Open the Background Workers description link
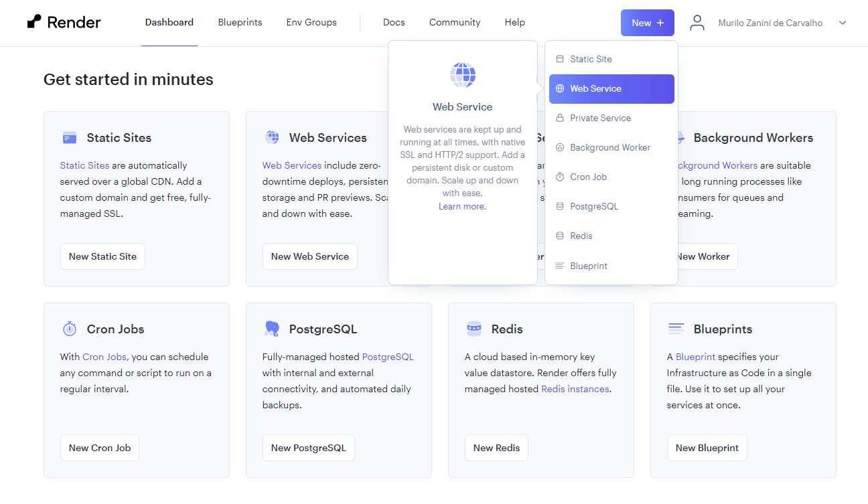868x504 pixels. click(x=718, y=165)
